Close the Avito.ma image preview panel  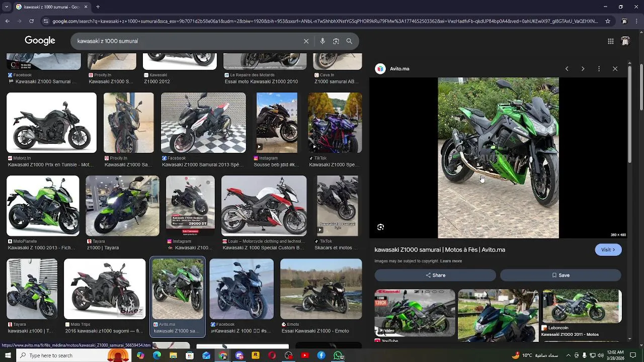[x=615, y=69]
